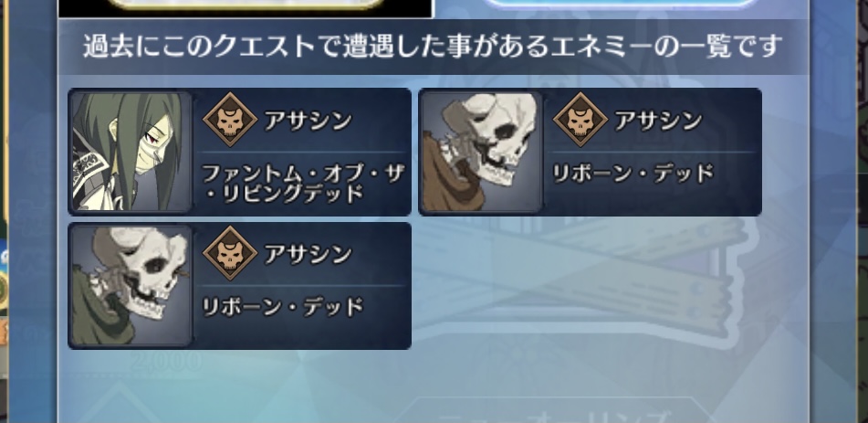Click Assassin skull icon on Phantom card
This screenshot has height=423, width=868.
[x=230, y=120]
